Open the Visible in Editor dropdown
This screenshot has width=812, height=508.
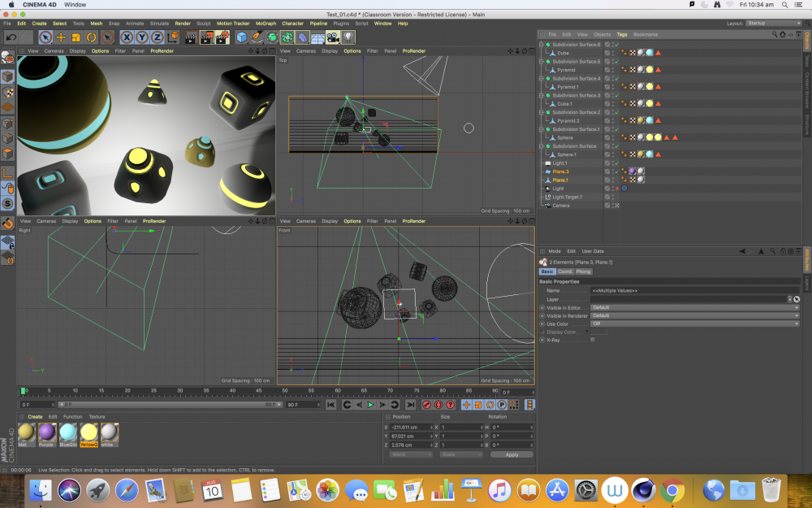click(690, 308)
